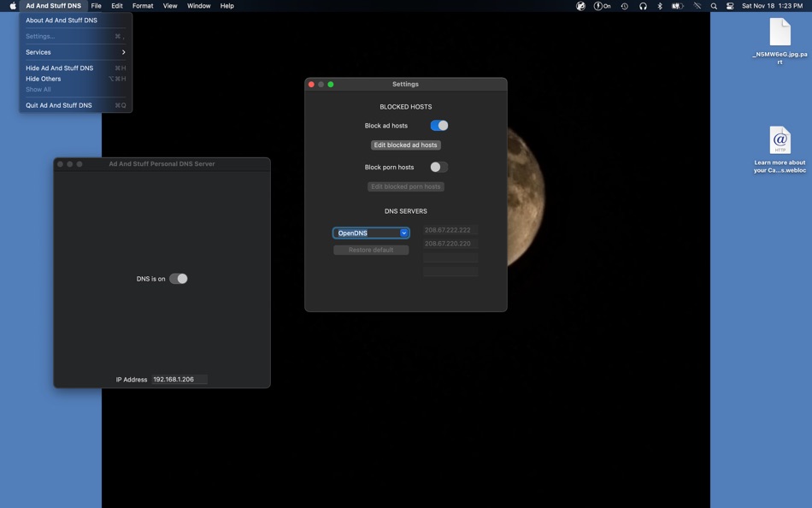Open Bluetooth status menu
This screenshot has width=812, height=508.
pos(660,6)
